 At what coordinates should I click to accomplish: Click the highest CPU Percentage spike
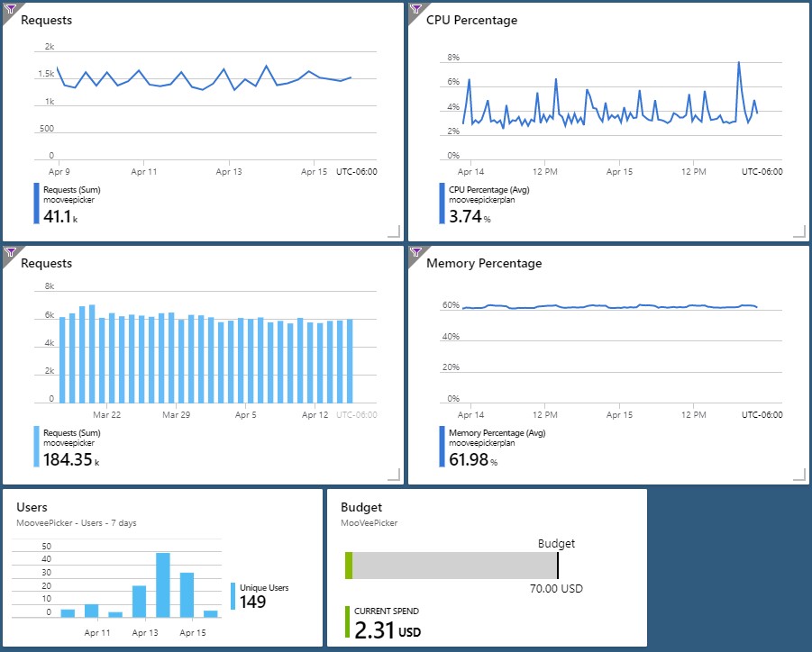738,63
